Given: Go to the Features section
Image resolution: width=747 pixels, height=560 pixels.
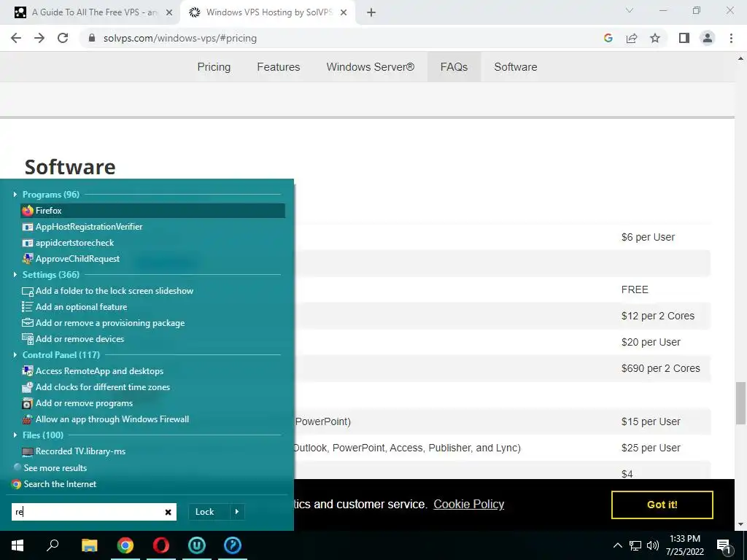Looking at the screenshot, I should pos(278,67).
